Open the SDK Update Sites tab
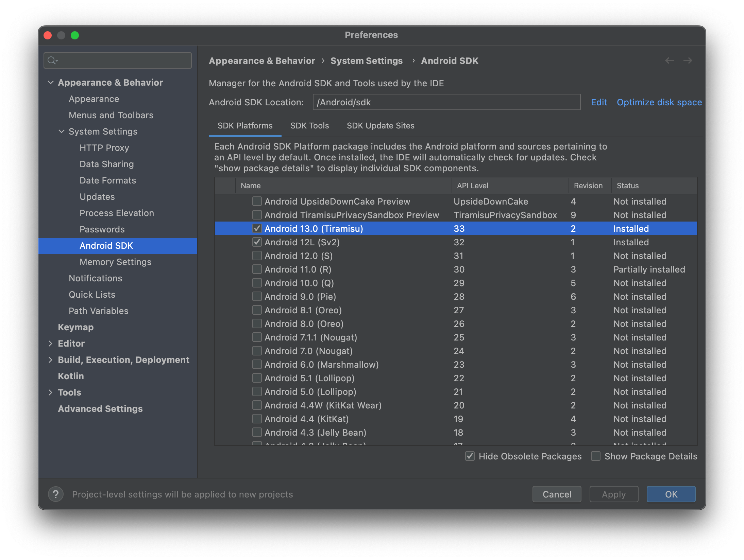Screen dimensions: 744x560 380,125
